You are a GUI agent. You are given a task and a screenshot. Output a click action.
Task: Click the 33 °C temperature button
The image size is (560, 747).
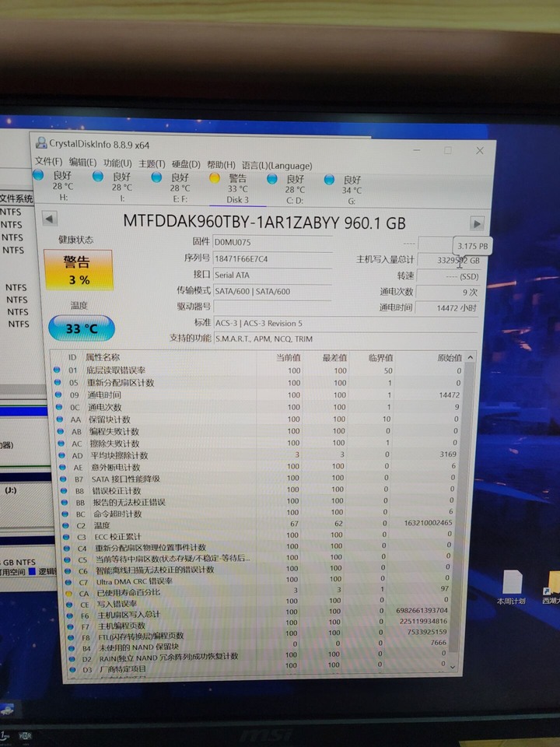coord(82,328)
